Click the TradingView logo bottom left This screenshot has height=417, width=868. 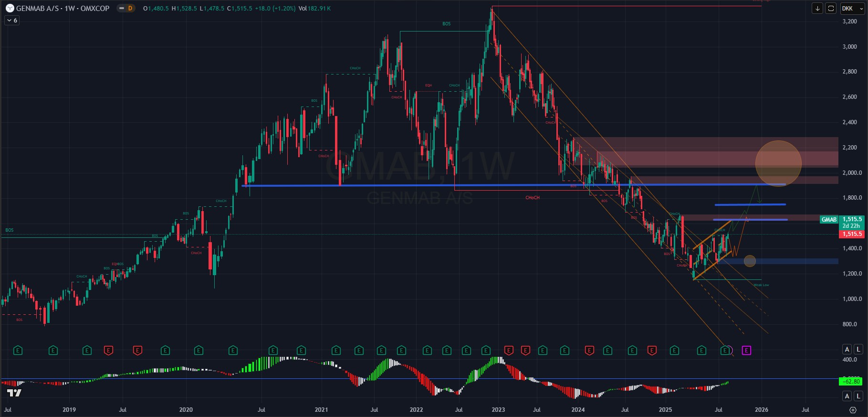[14, 393]
